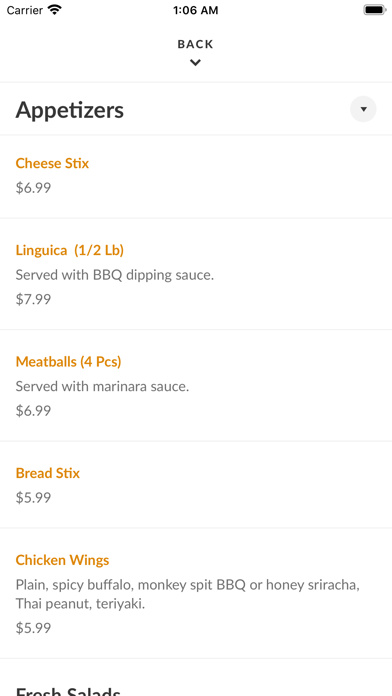Open the Cheese Stix item
This screenshot has width=392, height=696.
point(52,163)
